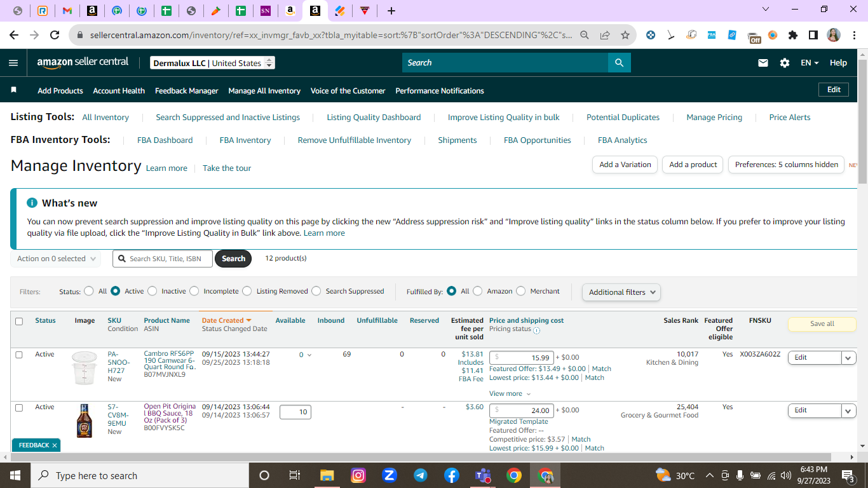Click the Windows Start button
Screen dimensions: 868x488
(x=15, y=475)
